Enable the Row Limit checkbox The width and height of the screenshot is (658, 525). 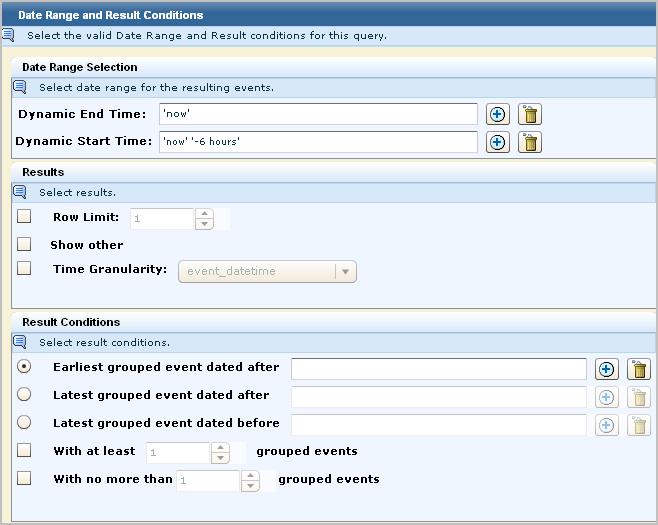[24, 217]
